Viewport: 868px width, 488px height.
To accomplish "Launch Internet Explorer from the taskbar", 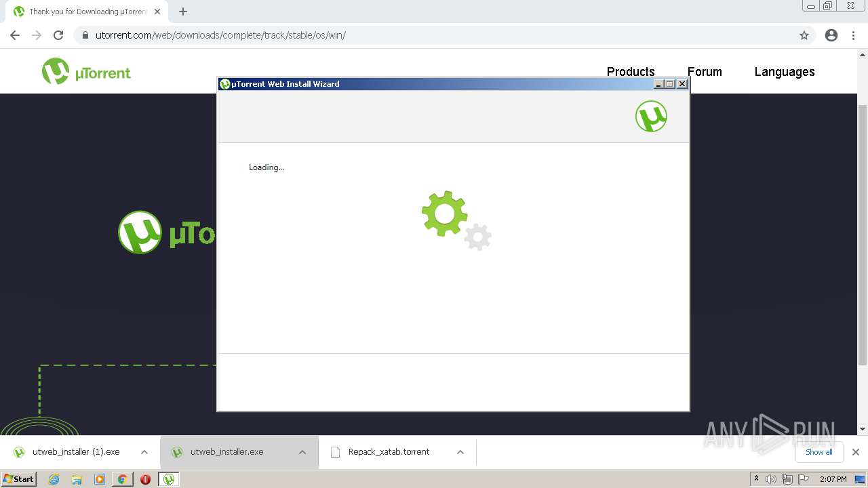I will point(54,479).
